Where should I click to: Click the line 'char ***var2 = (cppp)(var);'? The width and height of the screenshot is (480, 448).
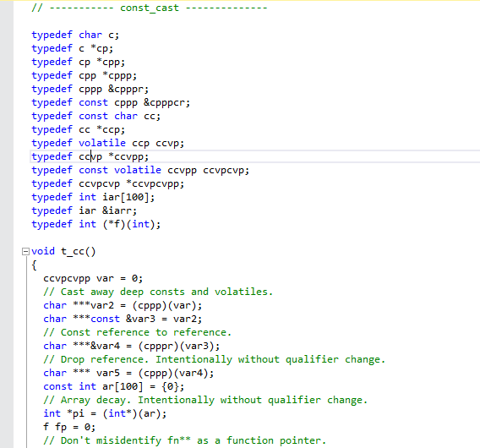[123, 305]
